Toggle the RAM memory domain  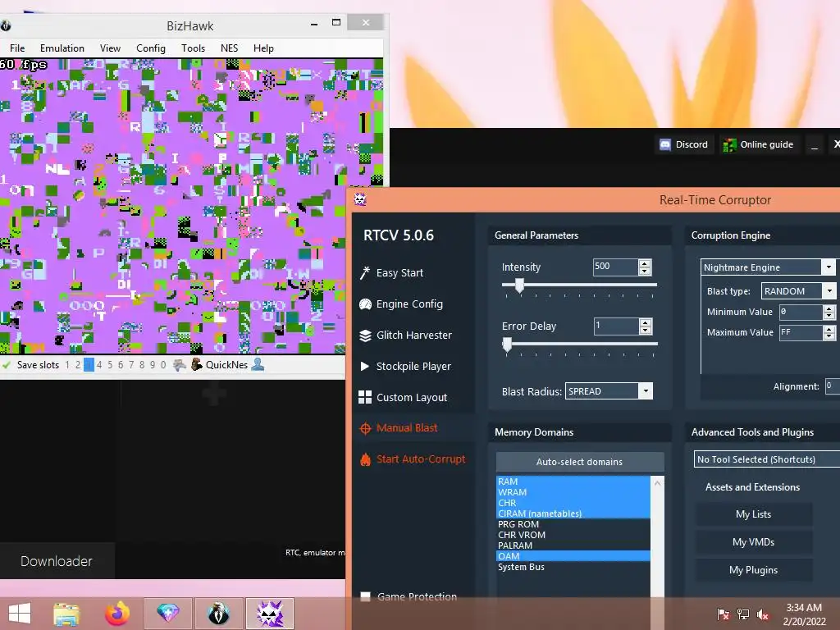pos(573,481)
